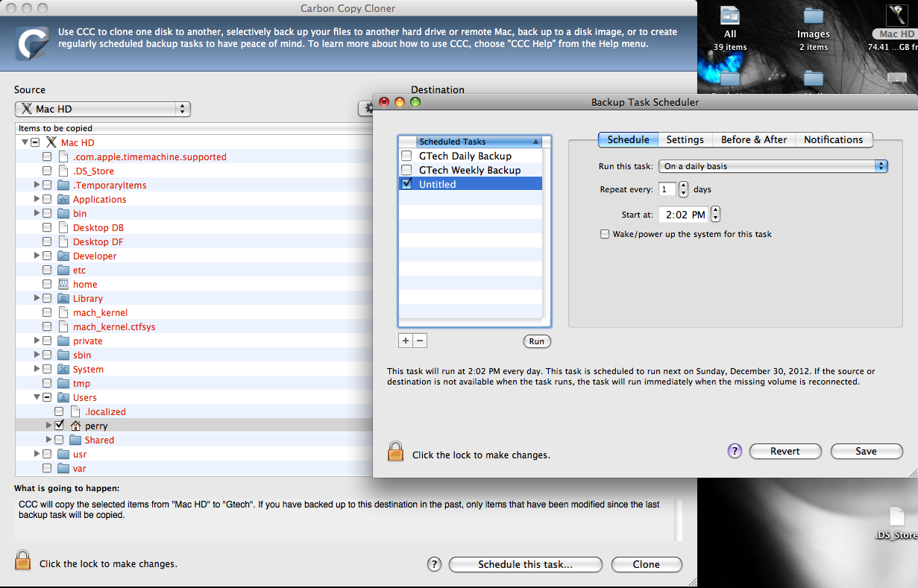Click the Repeat every number field

(667, 189)
